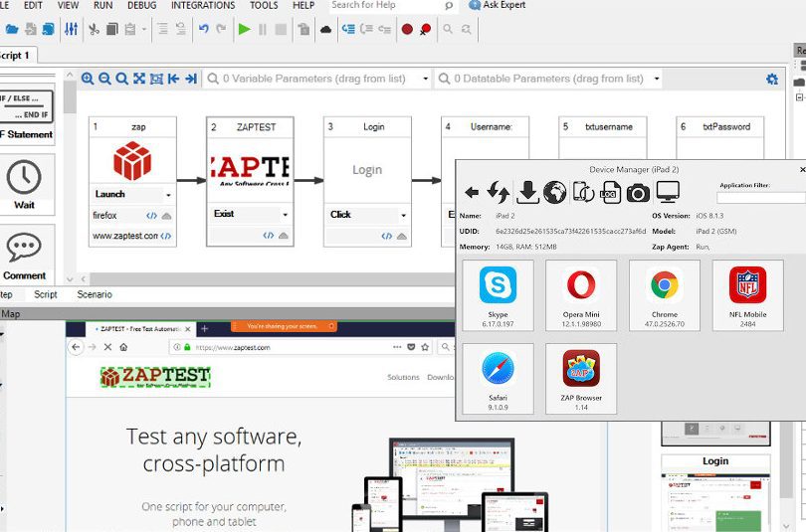Click the green Run script play button
Image resolution: width=806 pixels, height=532 pixels.
coord(244,30)
